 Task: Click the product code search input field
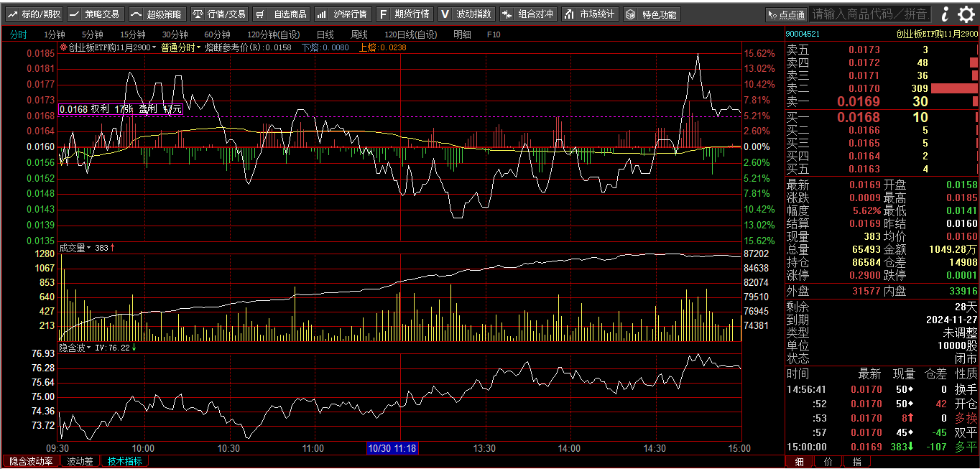pos(870,14)
